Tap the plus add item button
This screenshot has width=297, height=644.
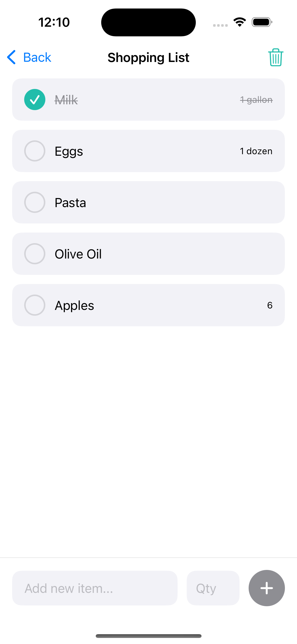[267, 588]
